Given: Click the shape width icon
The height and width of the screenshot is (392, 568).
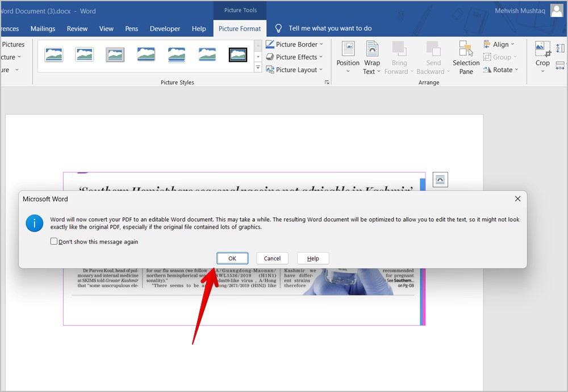Looking at the screenshot, I should [x=561, y=65].
